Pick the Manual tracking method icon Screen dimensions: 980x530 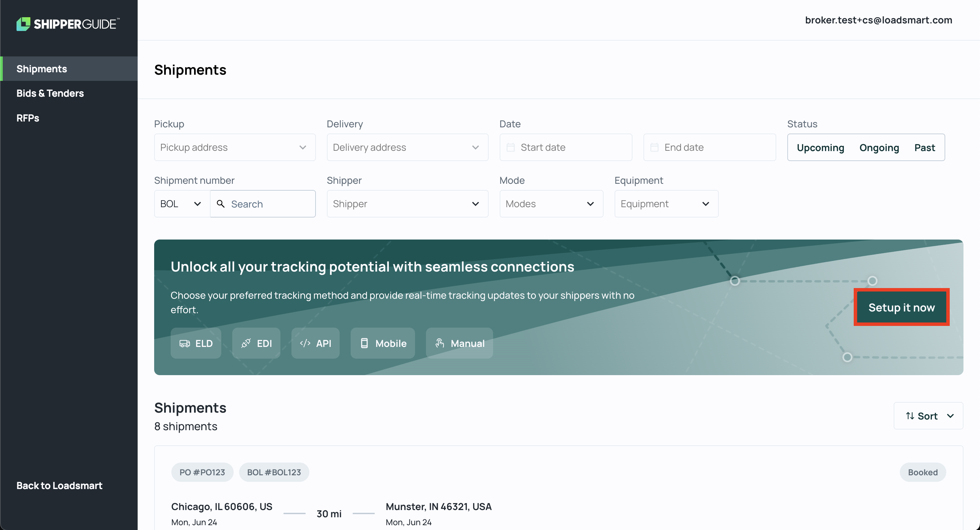(440, 343)
